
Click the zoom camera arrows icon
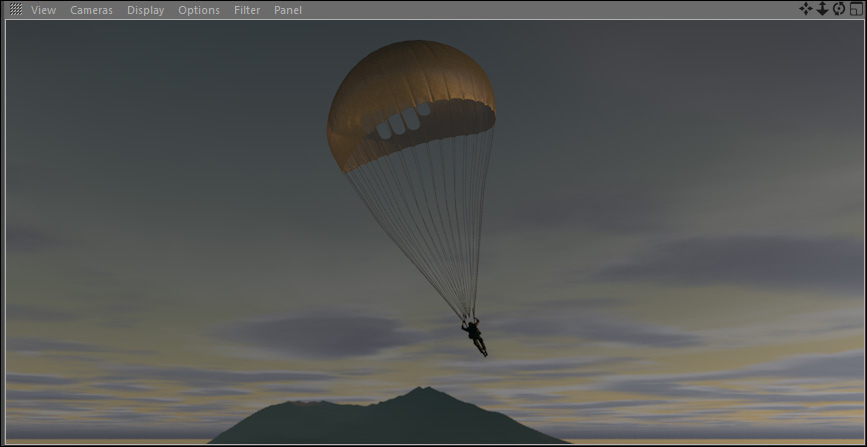point(822,9)
